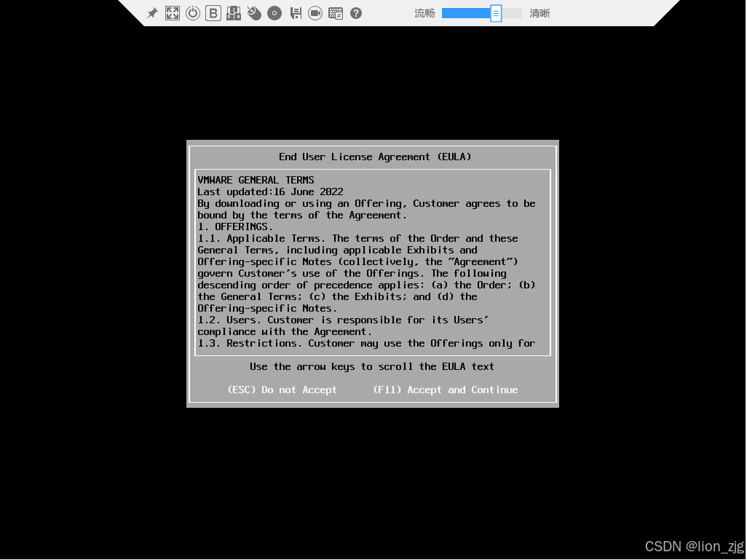747x560 pixels.
Task: Click the unfilled gray part of quality slider
Action: [x=512, y=13]
